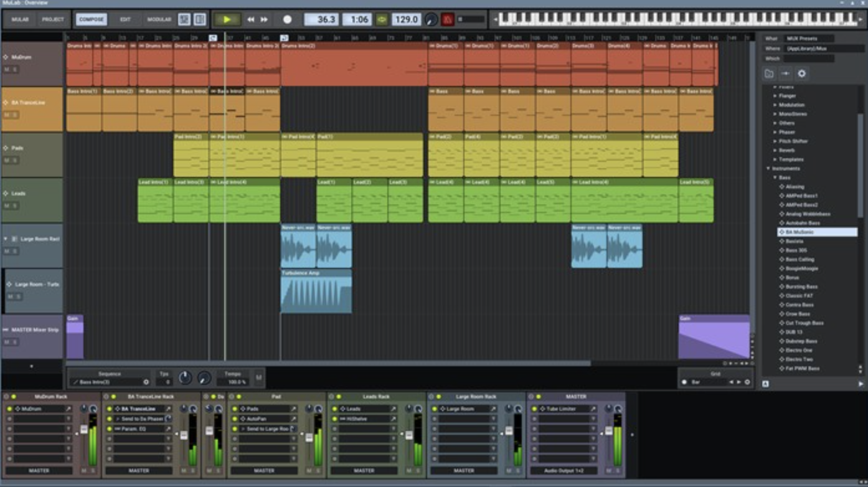The height and width of the screenshot is (487, 868).
Task: Select the BA MuSonic preset
Action: [x=817, y=232]
